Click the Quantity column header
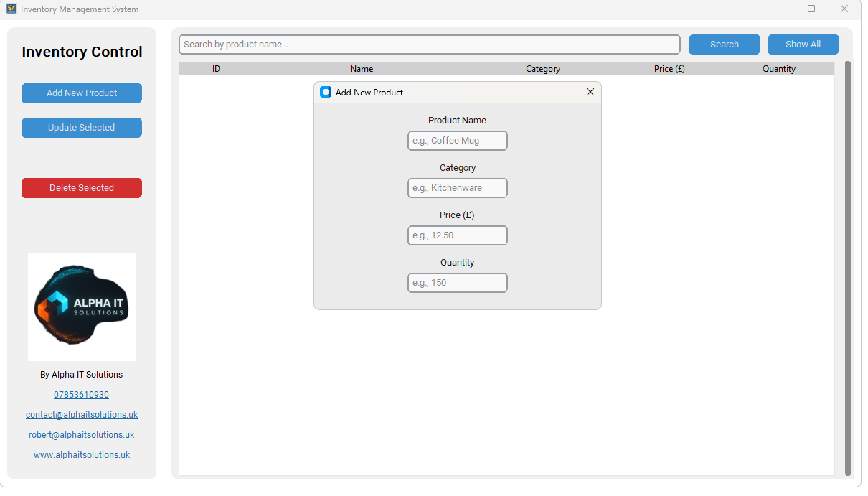868x496 pixels. pos(779,68)
